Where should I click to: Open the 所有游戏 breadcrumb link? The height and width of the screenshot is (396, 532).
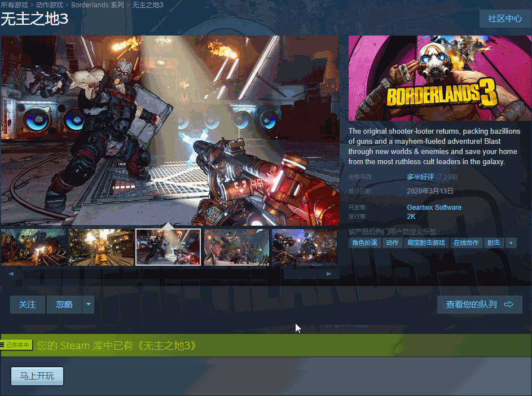(15, 5)
